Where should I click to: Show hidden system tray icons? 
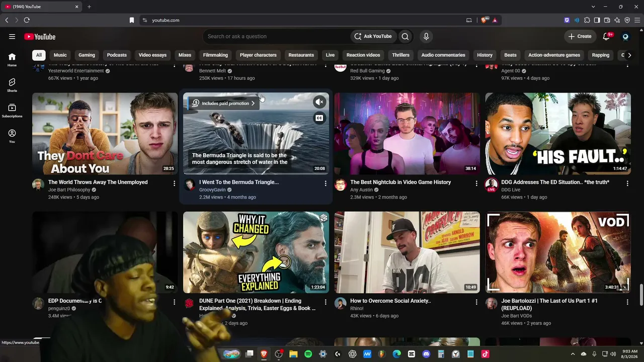point(573,354)
